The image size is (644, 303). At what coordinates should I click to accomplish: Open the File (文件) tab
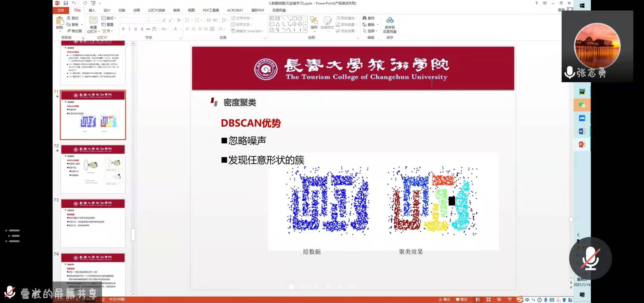pos(61,10)
